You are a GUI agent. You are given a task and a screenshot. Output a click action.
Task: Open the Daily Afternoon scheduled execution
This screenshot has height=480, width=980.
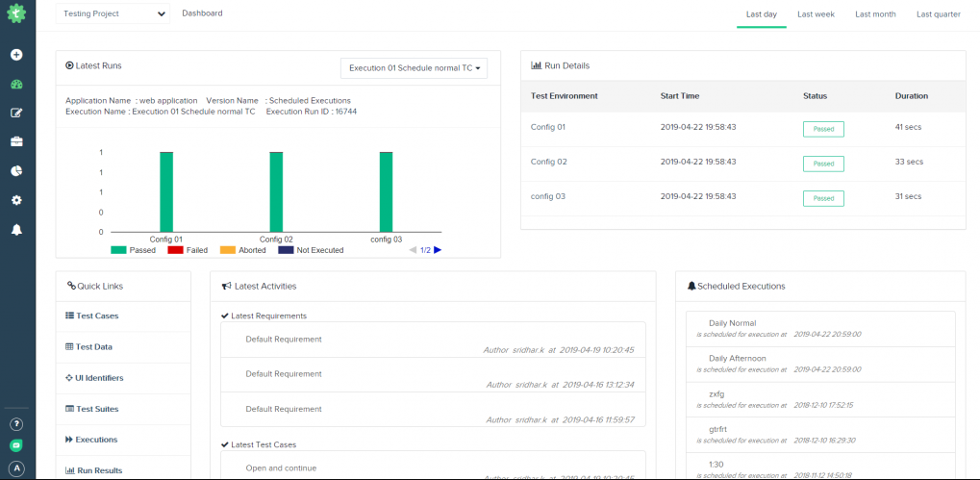tap(820, 364)
